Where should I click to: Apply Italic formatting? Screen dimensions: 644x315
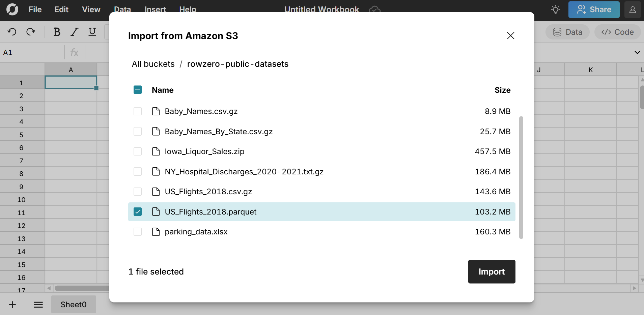[x=74, y=32]
